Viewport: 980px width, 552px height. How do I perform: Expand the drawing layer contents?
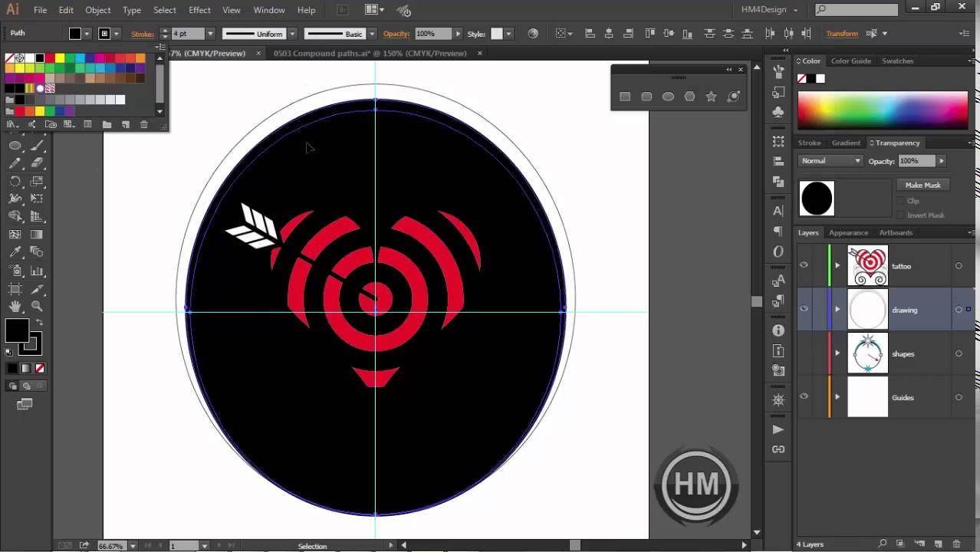point(837,310)
